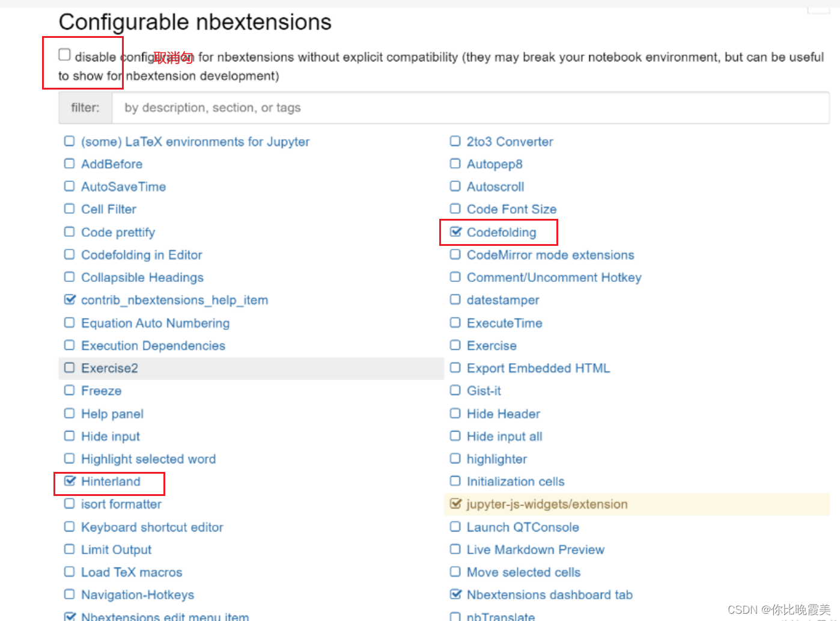Enable the Variable Inspector-like Hide input all
Screen dimensions: 840x621
tap(455, 436)
